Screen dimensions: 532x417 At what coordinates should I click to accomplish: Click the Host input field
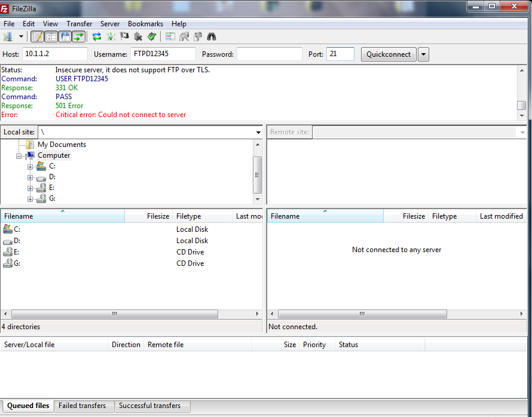[55, 54]
